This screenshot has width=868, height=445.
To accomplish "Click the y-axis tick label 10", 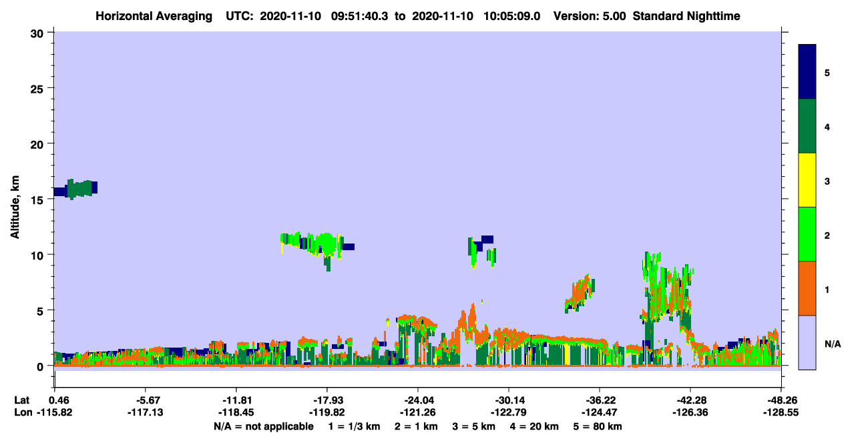I will pyautogui.click(x=39, y=255).
